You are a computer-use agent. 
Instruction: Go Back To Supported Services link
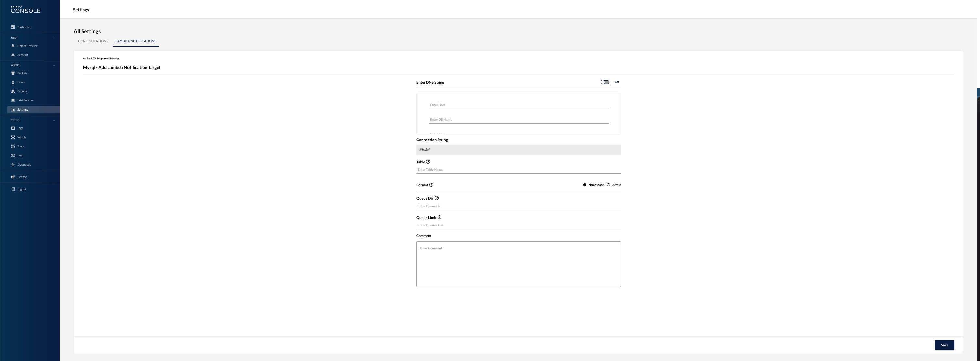pyautogui.click(x=101, y=58)
